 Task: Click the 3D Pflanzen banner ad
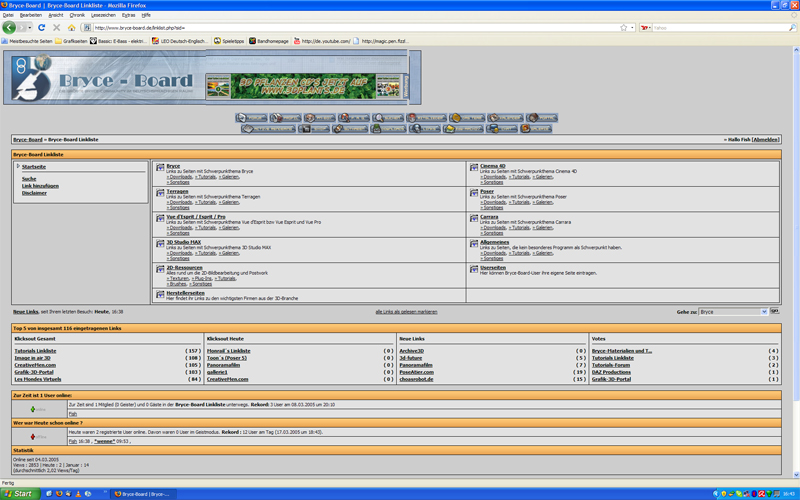coord(303,86)
